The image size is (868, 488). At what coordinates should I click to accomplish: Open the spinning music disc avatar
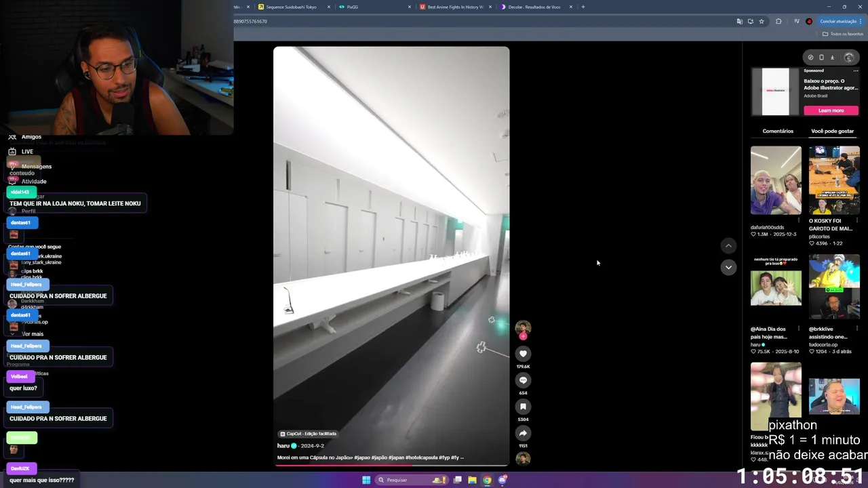coord(523,459)
